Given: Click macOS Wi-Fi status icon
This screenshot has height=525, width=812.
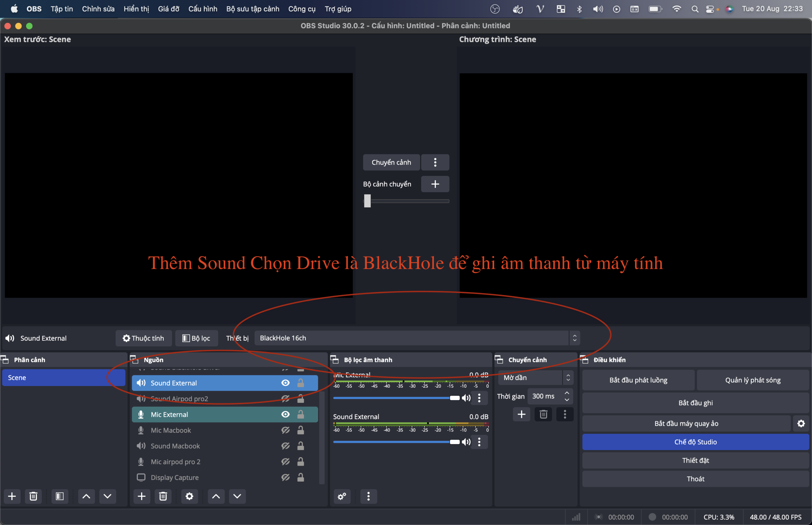Looking at the screenshot, I should pos(677,9).
